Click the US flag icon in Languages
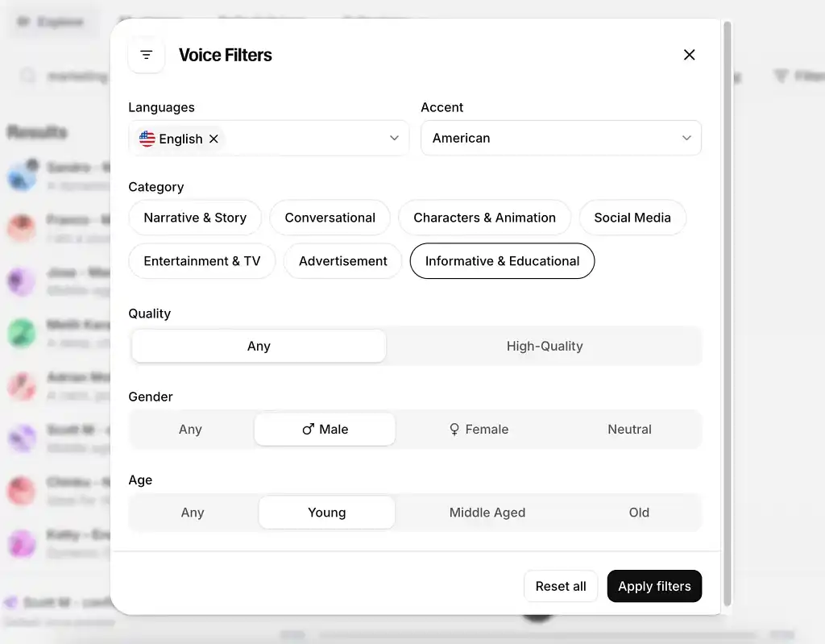Viewport: 825px width, 644px height. click(147, 139)
